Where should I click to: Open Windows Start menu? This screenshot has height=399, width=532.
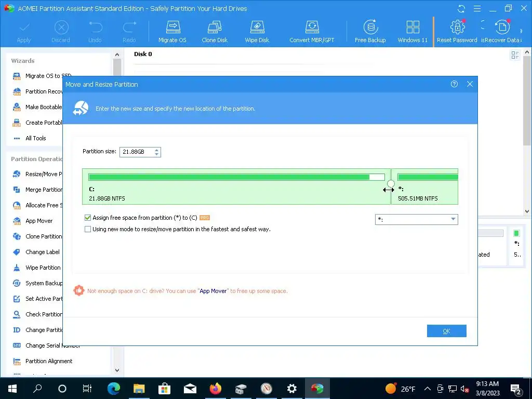(12, 389)
